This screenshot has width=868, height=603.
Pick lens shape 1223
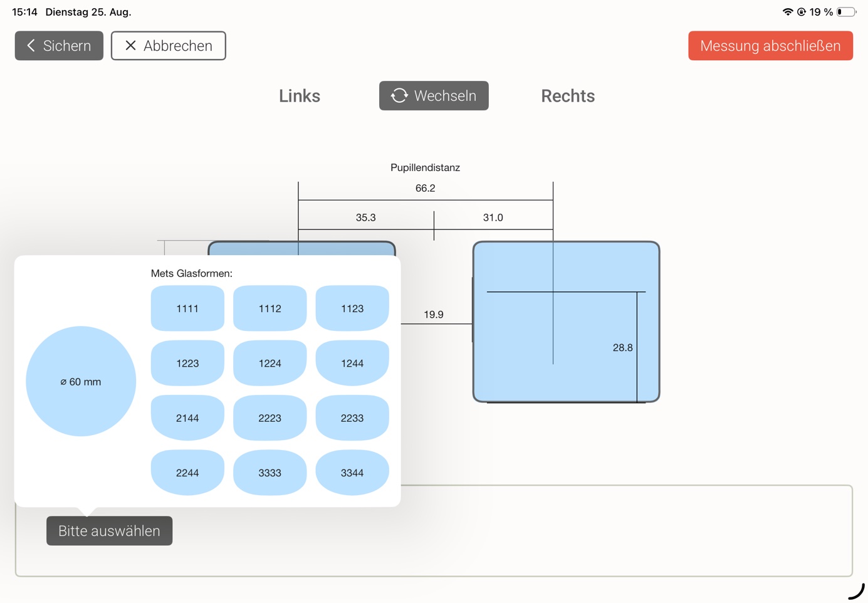click(x=187, y=363)
